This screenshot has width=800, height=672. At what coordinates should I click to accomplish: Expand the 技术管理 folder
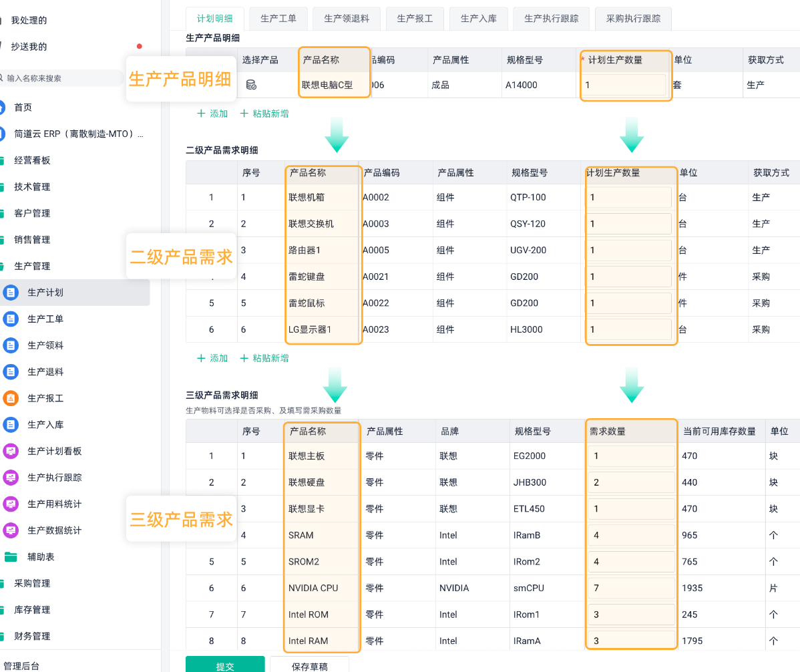32,187
